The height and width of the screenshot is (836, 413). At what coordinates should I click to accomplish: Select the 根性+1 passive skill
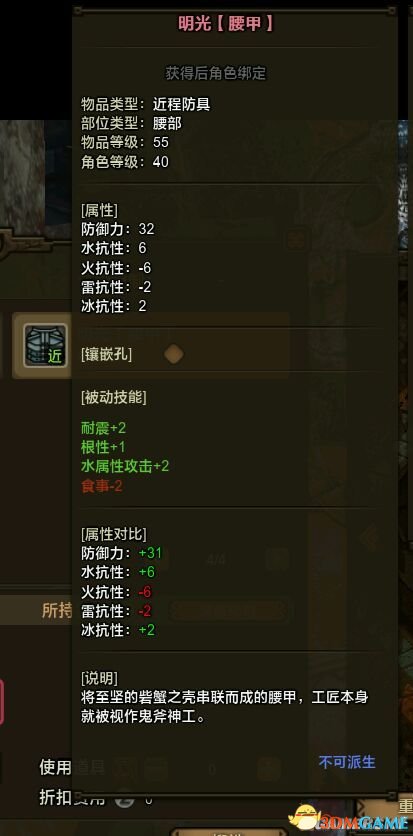coord(103,446)
